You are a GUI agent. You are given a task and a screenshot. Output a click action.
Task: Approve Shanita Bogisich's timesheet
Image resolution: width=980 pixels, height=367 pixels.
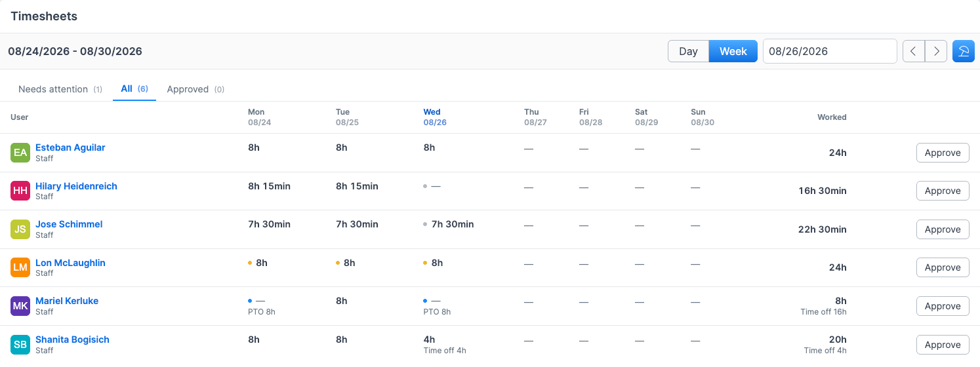(943, 345)
